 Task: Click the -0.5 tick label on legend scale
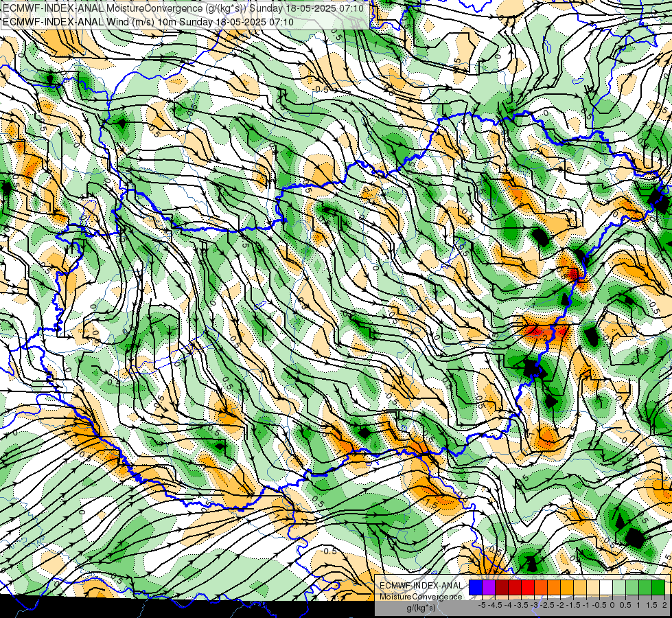coord(599,605)
